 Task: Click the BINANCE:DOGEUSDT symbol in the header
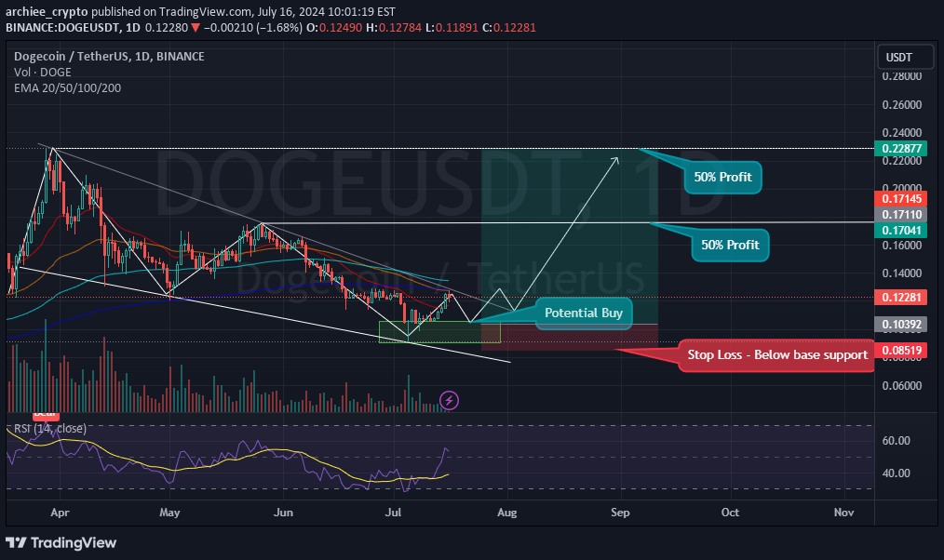[62, 28]
